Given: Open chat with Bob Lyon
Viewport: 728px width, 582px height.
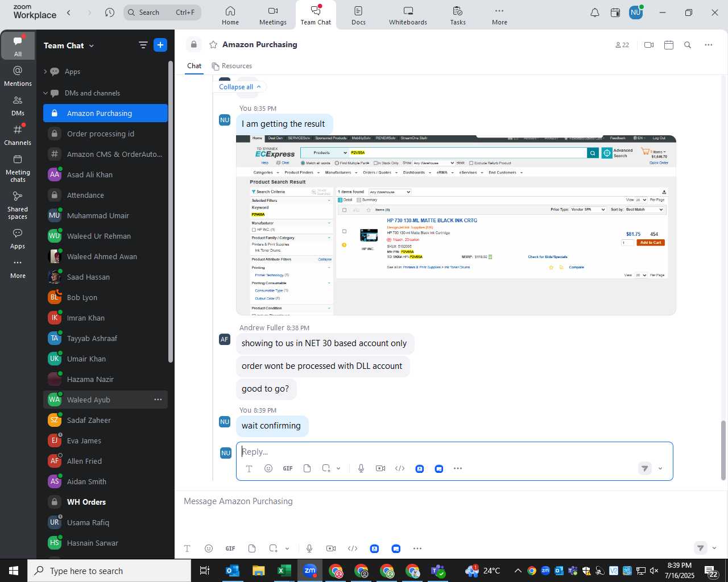Looking at the screenshot, I should click(106, 297).
